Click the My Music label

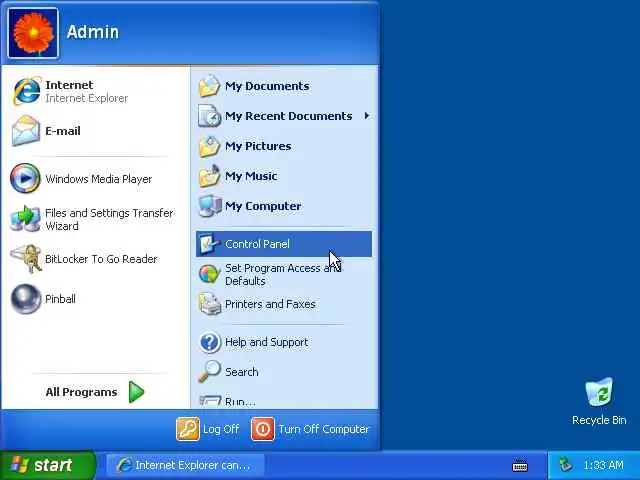(251, 176)
